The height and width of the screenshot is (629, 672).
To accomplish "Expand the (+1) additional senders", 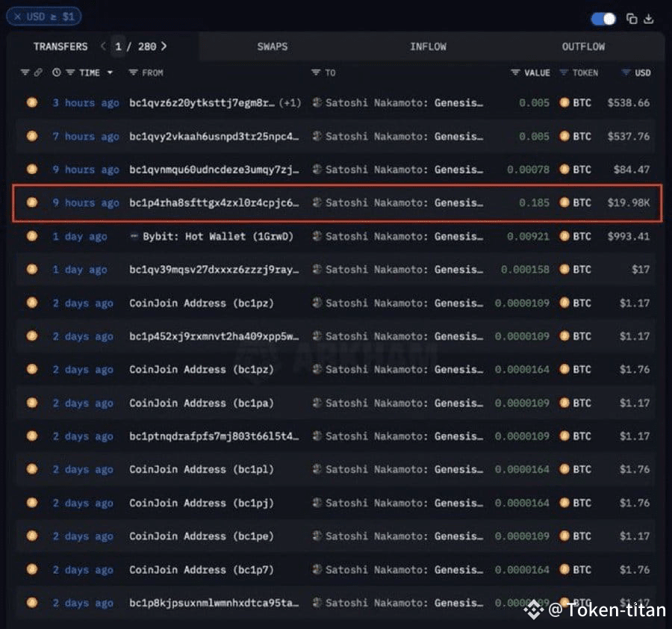I will click(290, 103).
